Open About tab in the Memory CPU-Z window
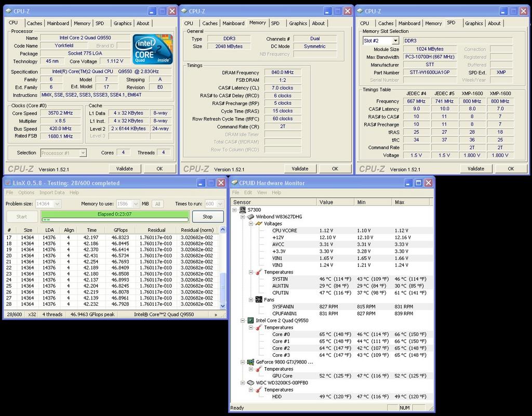 (x=318, y=23)
